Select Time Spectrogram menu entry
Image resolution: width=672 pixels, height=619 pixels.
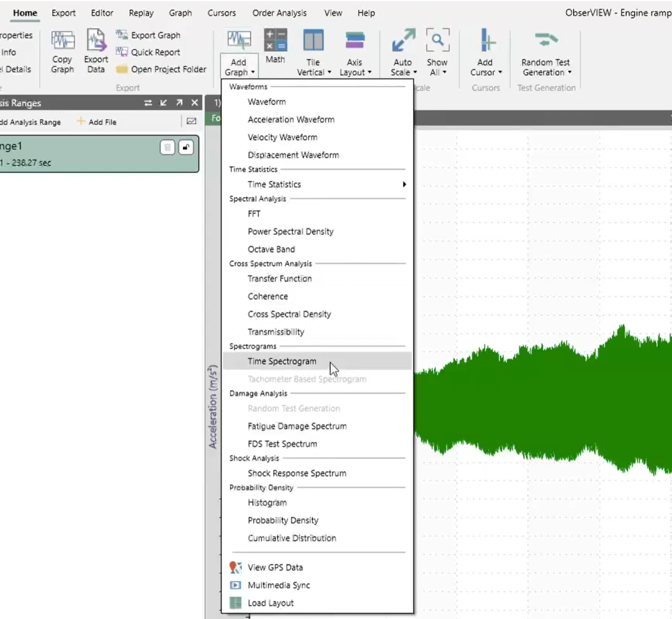click(317, 361)
